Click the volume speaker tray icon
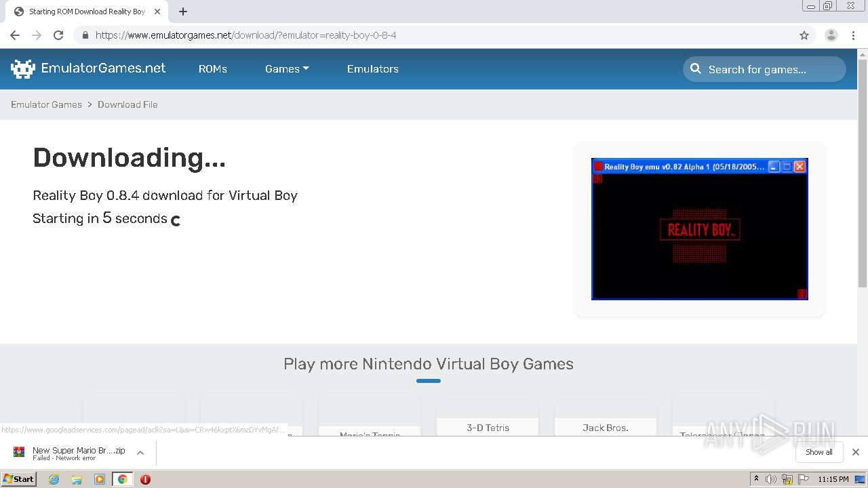868x488 pixels. 771,479
